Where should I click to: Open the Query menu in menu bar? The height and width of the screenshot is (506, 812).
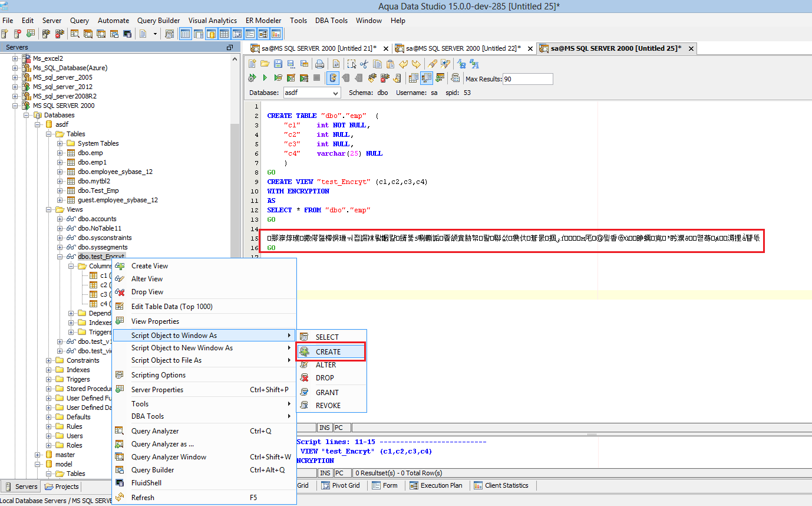[80, 20]
